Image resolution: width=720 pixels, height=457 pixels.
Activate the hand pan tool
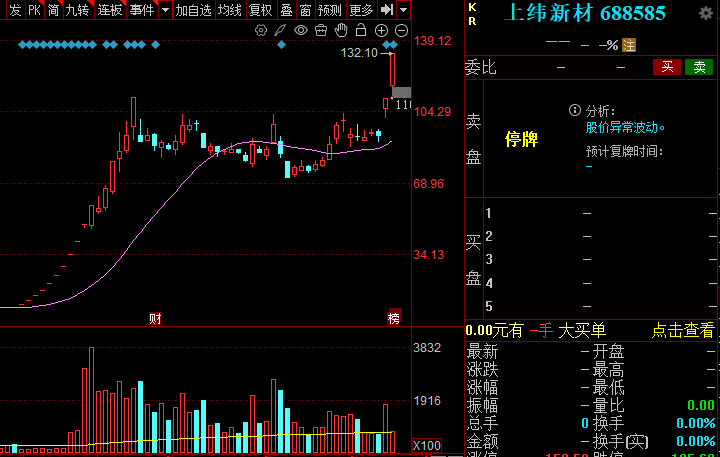tap(341, 30)
